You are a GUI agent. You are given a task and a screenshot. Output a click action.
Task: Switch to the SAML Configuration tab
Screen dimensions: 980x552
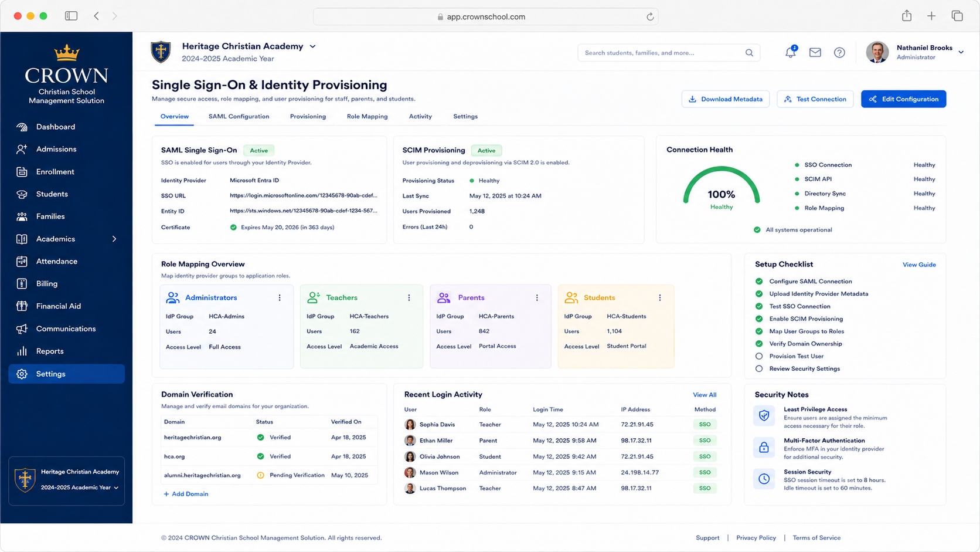click(239, 117)
